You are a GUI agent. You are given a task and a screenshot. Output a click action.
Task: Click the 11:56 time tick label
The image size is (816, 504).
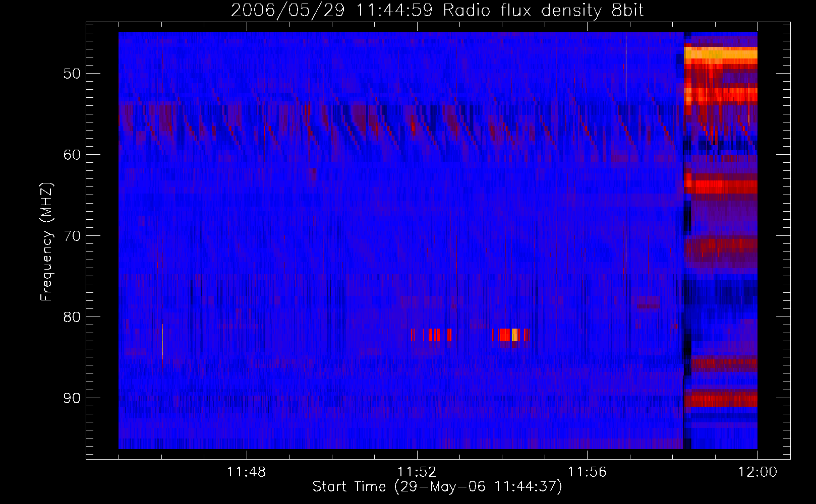pos(587,472)
